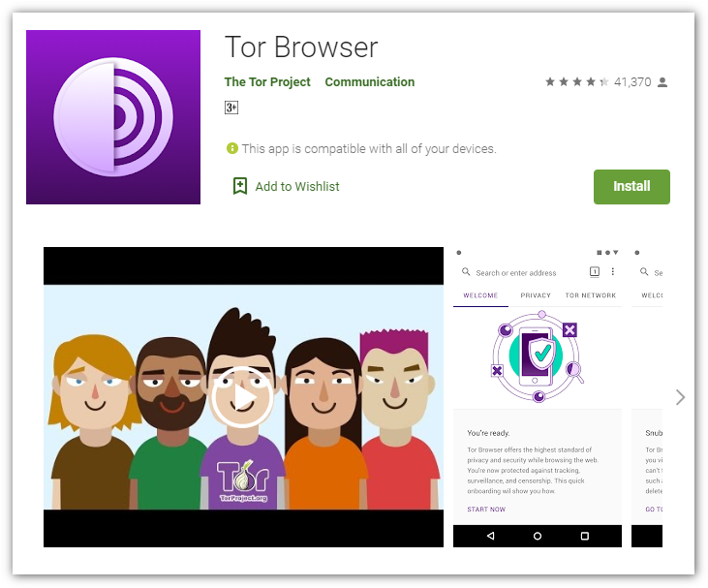Image resolution: width=708 pixels, height=588 pixels.
Task: Click START NOW link in screenshot
Action: tap(486, 509)
